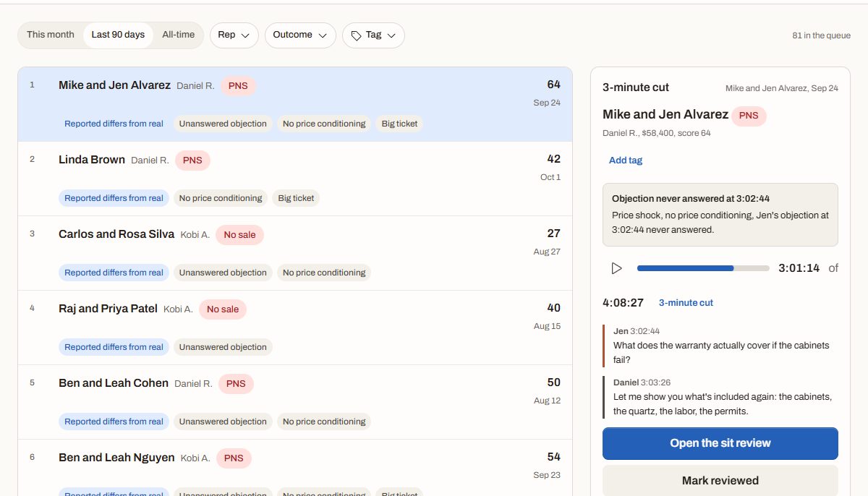Open the sit review

click(x=720, y=443)
